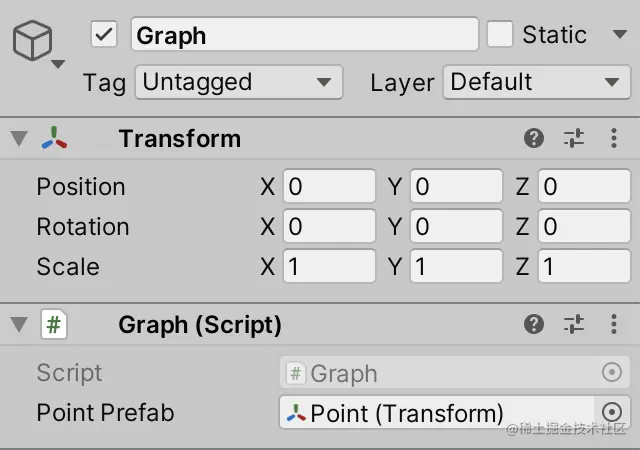Open Graph (Script) three-dot context menu
The width and height of the screenshot is (640, 450).
pyautogui.click(x=614, y=325)
